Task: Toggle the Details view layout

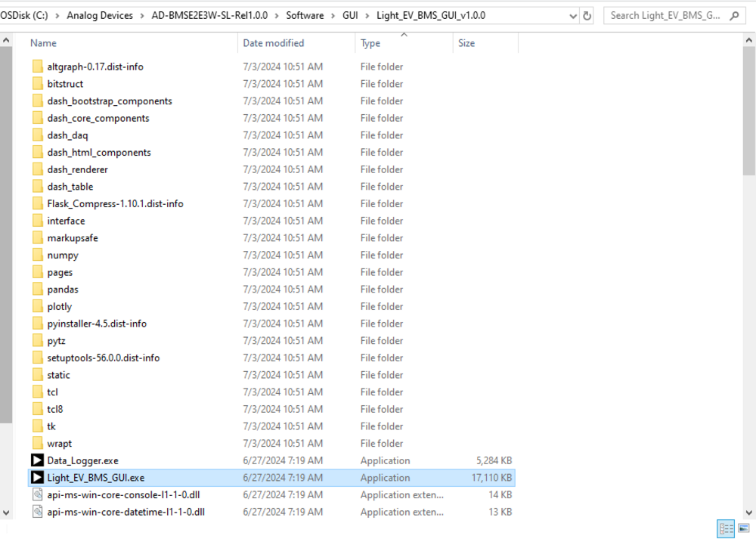Action: tap(726, 528)
